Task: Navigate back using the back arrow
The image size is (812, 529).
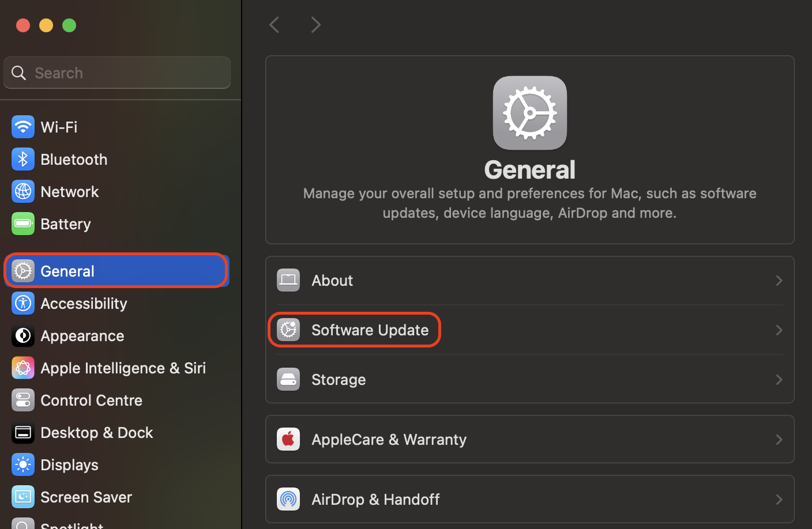Action: [274, 24]
